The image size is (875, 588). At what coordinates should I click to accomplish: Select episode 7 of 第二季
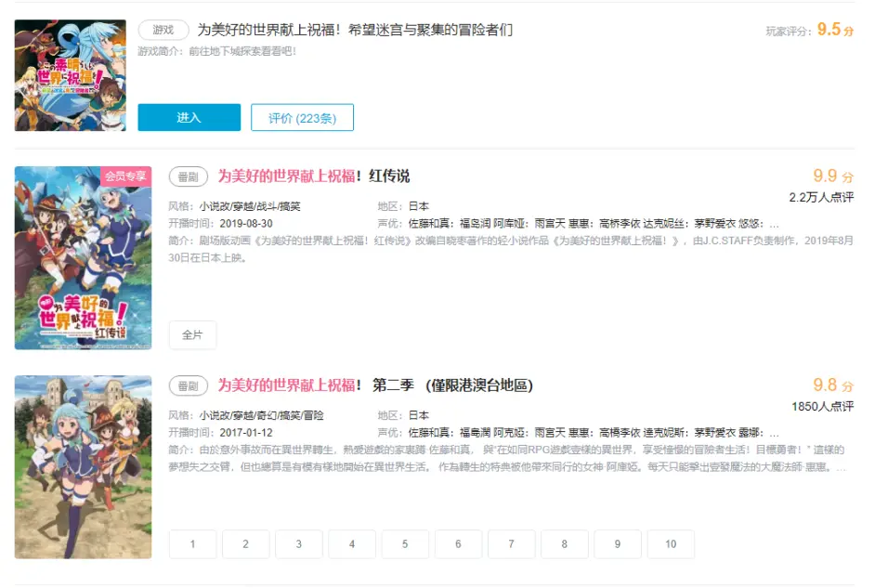point(511,544)
